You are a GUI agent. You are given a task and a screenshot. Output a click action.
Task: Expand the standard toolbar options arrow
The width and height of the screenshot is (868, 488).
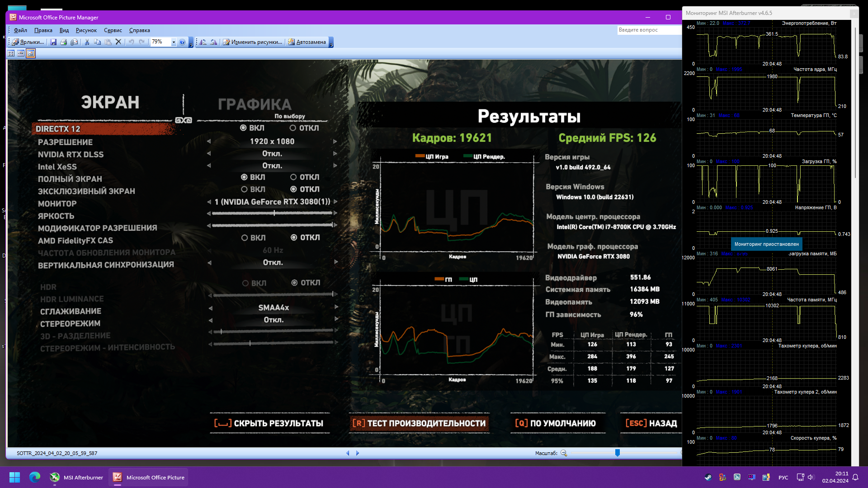pyautogui.click(x=191, y=44)
